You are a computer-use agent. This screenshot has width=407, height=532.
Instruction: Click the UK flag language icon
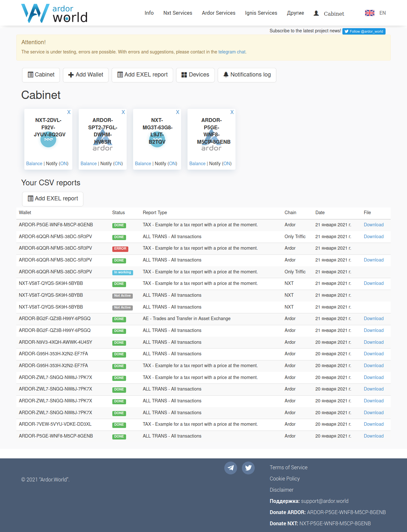pyautogui.click(x=370, y=13)
